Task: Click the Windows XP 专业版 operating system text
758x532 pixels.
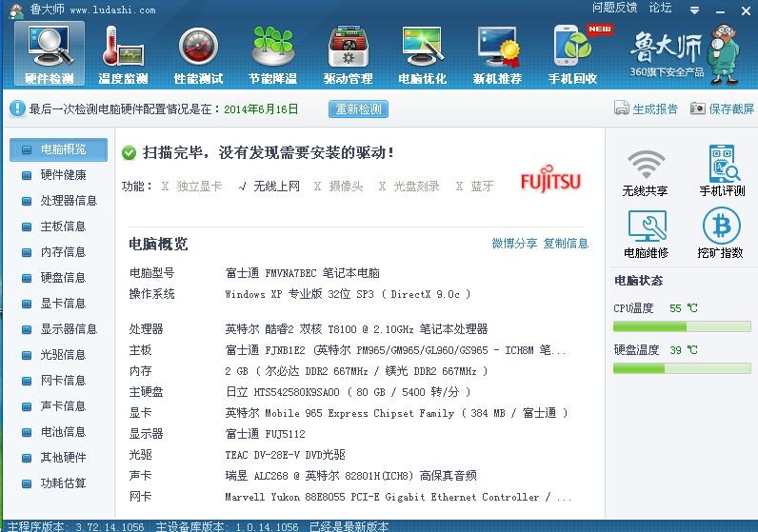Action: (348, 294)
